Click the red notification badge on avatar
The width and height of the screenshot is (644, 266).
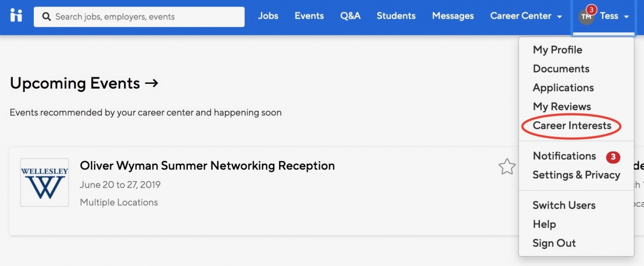pos(591,10)
